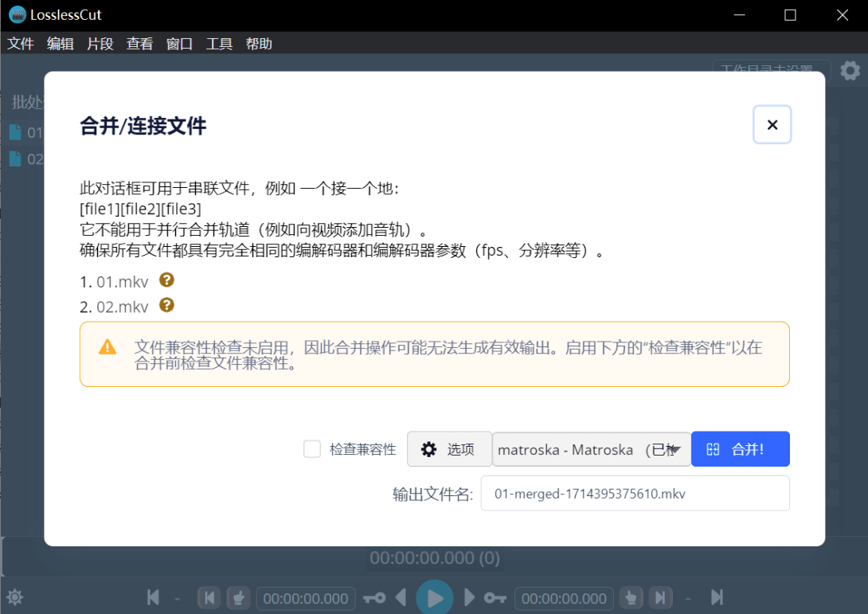Open the 选项 settings button
The width and height of the screenshot is (868, 614).
(x=449, y=449)
